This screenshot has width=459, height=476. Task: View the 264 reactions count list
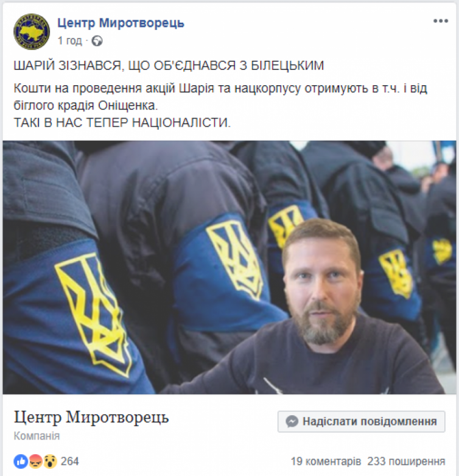70,461
